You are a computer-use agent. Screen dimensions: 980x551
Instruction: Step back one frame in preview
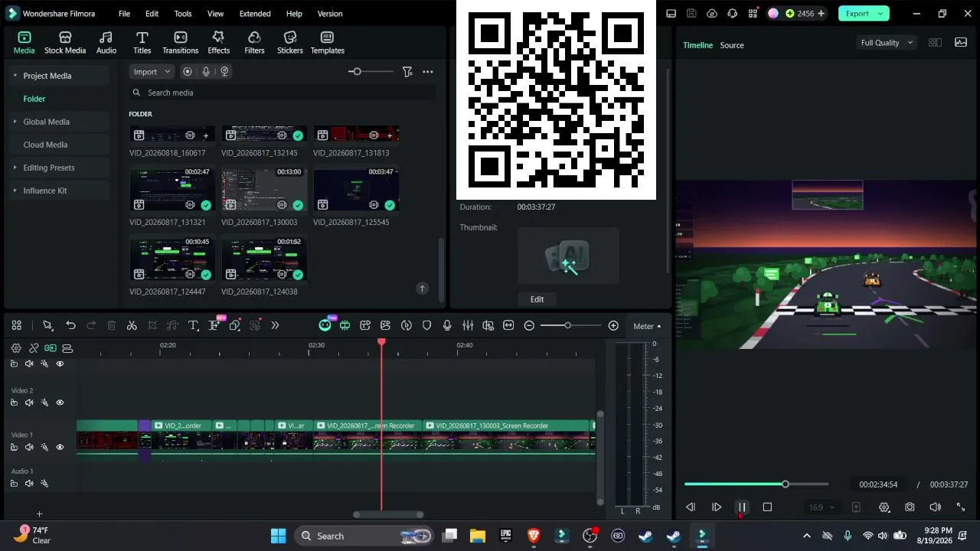coord(691,507)
